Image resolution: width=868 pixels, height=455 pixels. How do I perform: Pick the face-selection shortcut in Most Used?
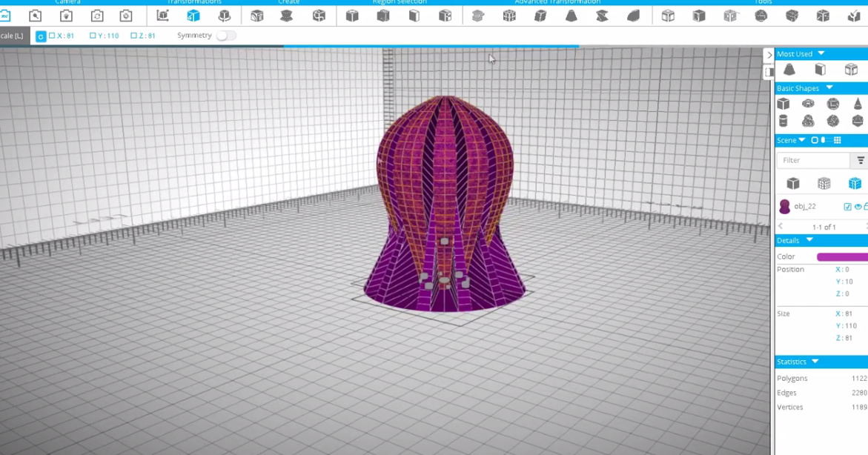coord(821,69)
